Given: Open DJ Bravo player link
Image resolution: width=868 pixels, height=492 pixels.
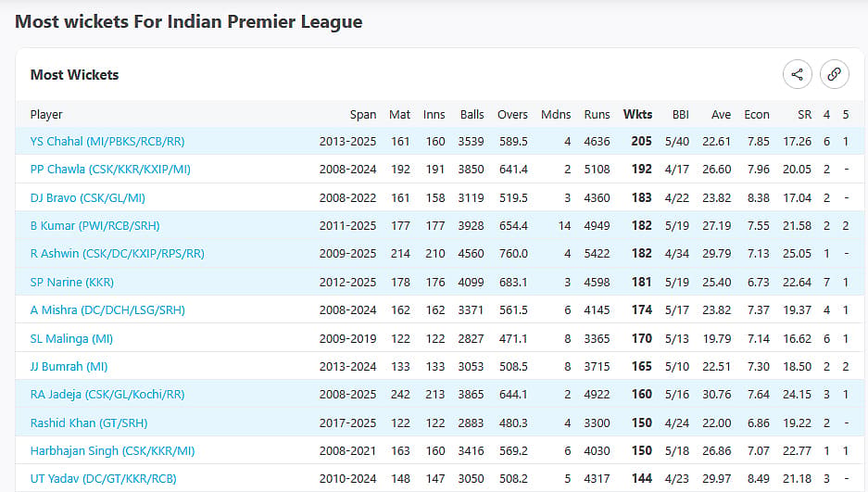Looking at the screenshot, I should pos(87,197).
